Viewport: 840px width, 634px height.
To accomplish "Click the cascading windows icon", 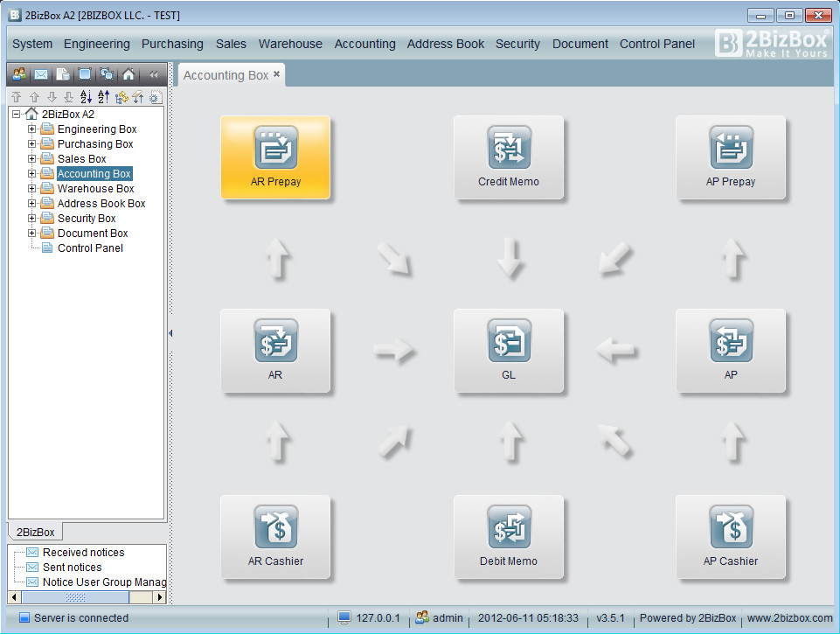I will 107,74.
